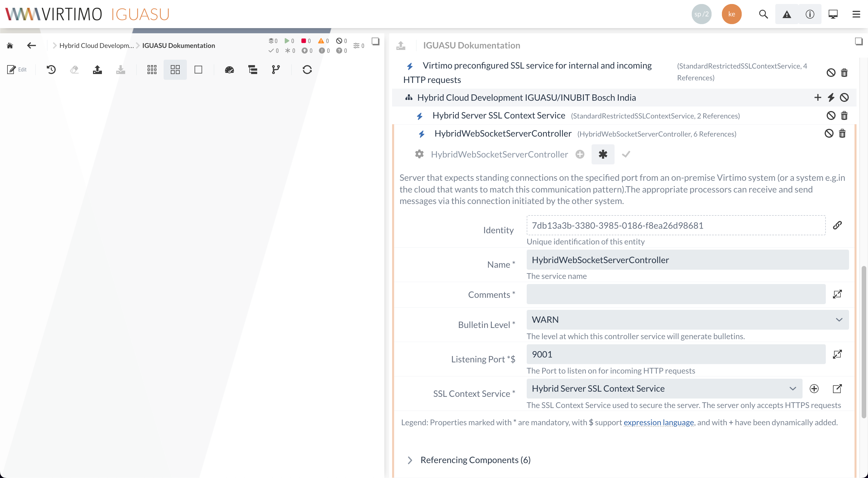Open Hybrid Cloud Developm... breadcrumb
The width and height of the screenshot is (868, 478).
[x=97, y=45]
